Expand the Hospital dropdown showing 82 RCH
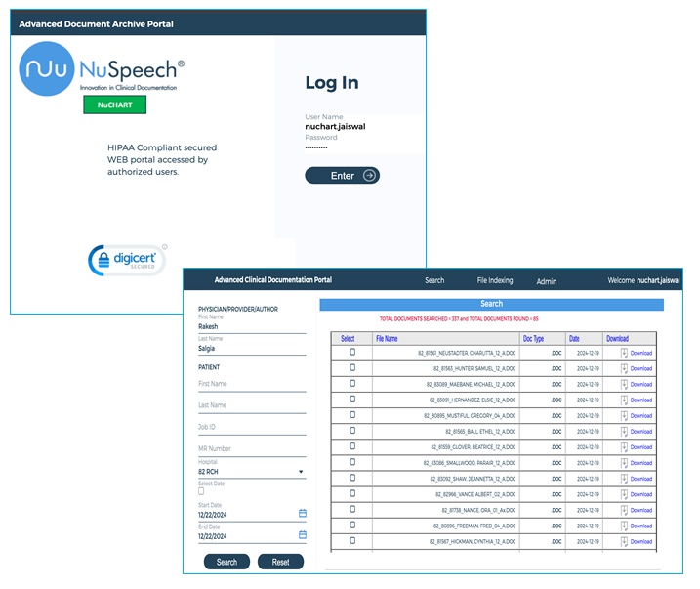 (301, 472)
